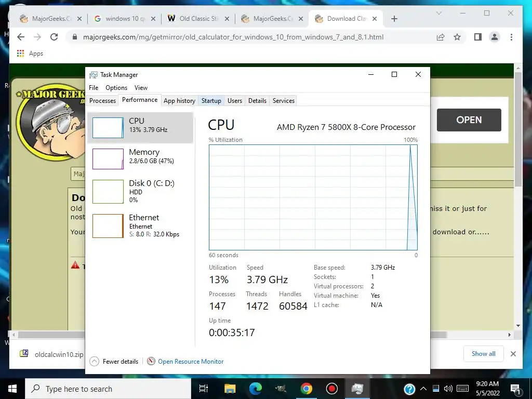The height and width of the screenshot is (399, 532).
Task: Open Task View on the taskbar
Action: point(204,389)
